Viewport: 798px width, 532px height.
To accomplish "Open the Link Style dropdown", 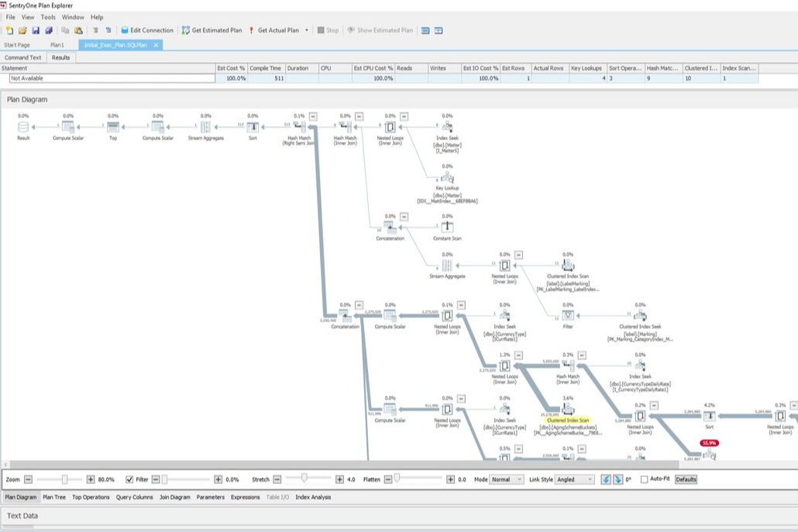I will [575, 479].
